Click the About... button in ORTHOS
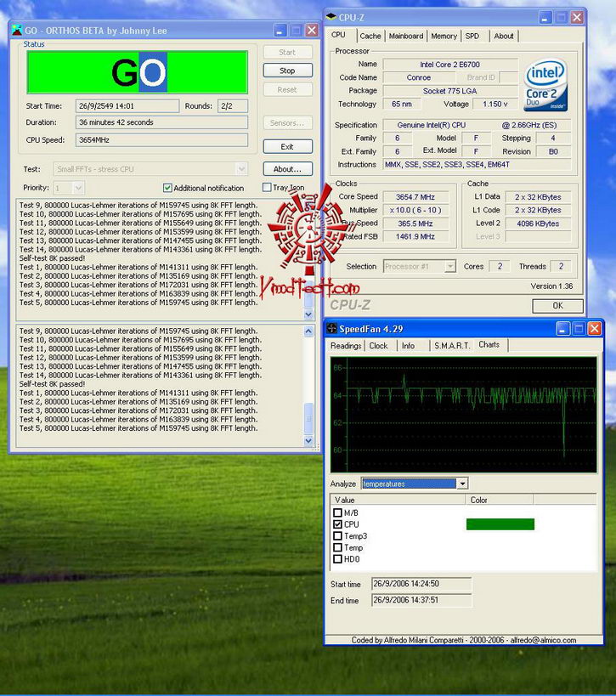This screenshot has height=696, width=616. click(x=287, y=168)
